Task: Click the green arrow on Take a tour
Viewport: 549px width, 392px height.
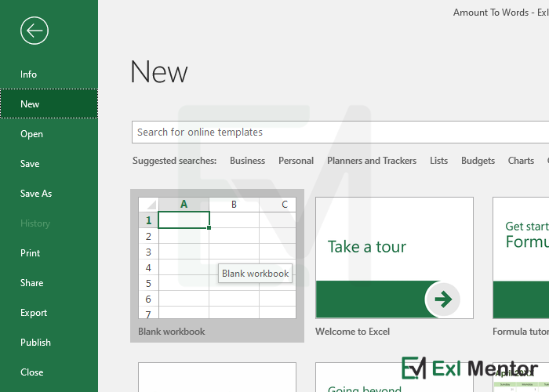Action: [x=443, y=299]
